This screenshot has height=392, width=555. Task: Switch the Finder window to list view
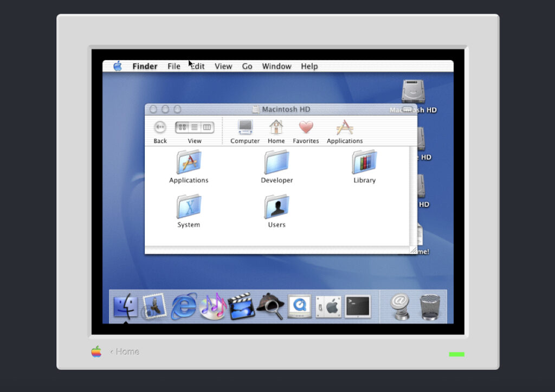pyautogui.click(x=195, y=127)
